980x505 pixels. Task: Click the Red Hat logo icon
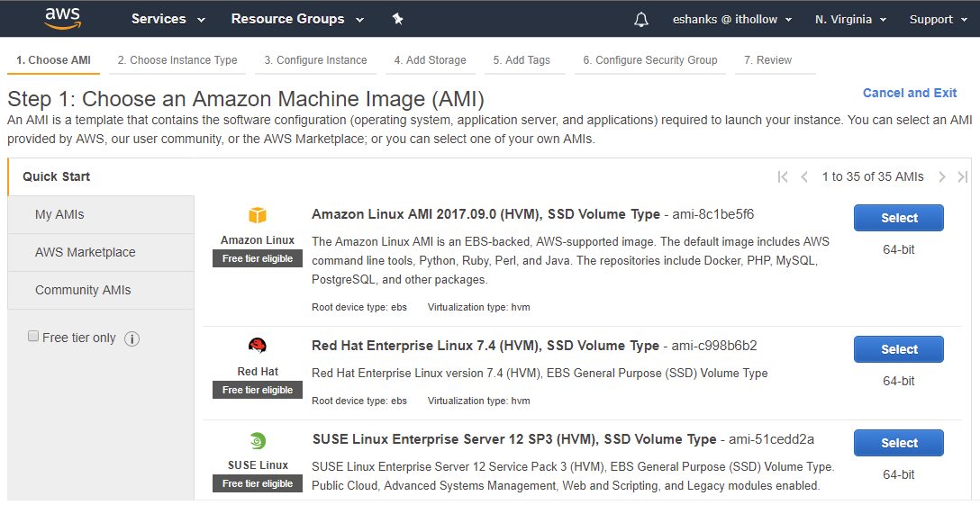(258, 347)
